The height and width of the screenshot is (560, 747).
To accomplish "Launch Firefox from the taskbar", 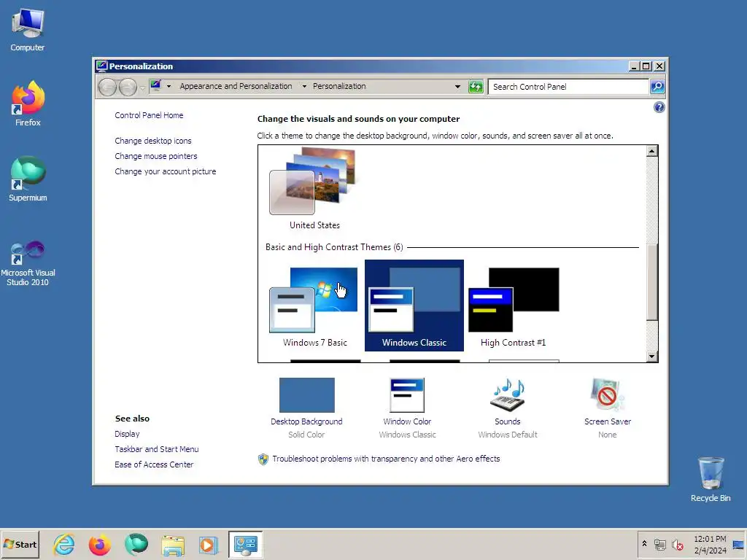I will click(99, 545).
